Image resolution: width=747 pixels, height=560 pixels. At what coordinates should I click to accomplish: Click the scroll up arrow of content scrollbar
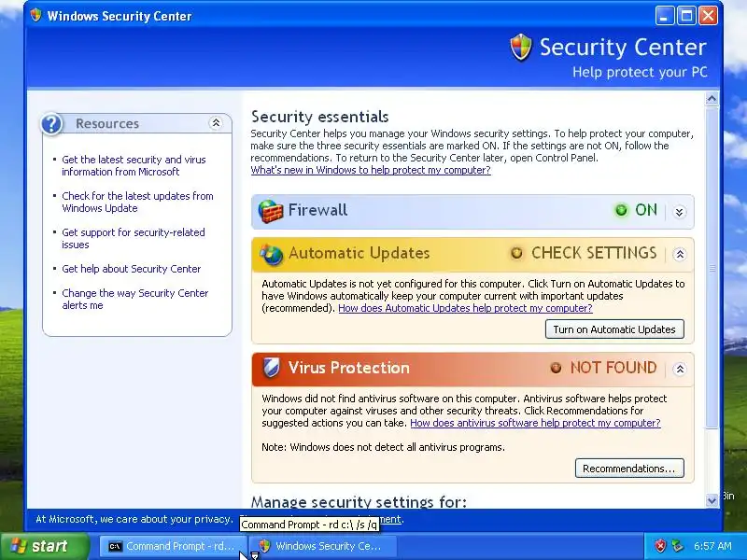coord(712,99)
